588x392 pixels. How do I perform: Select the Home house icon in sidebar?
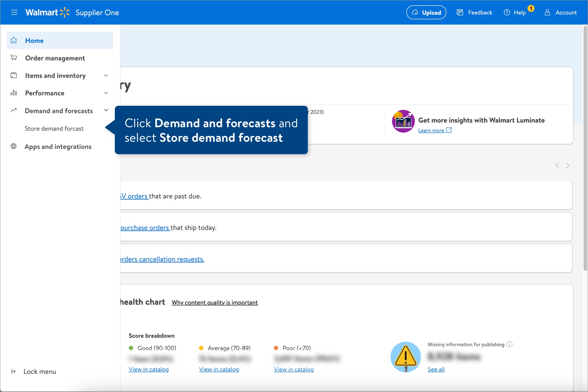click(13, 40)
